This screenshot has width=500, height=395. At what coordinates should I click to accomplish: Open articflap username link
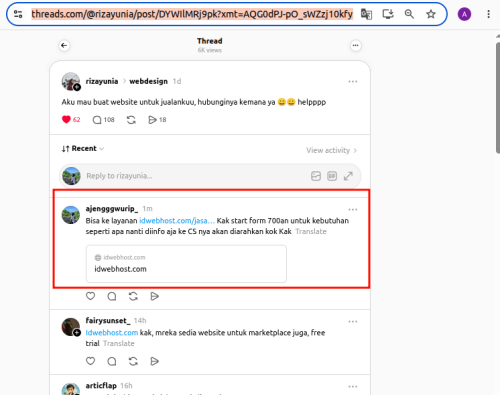coord(101,386)
